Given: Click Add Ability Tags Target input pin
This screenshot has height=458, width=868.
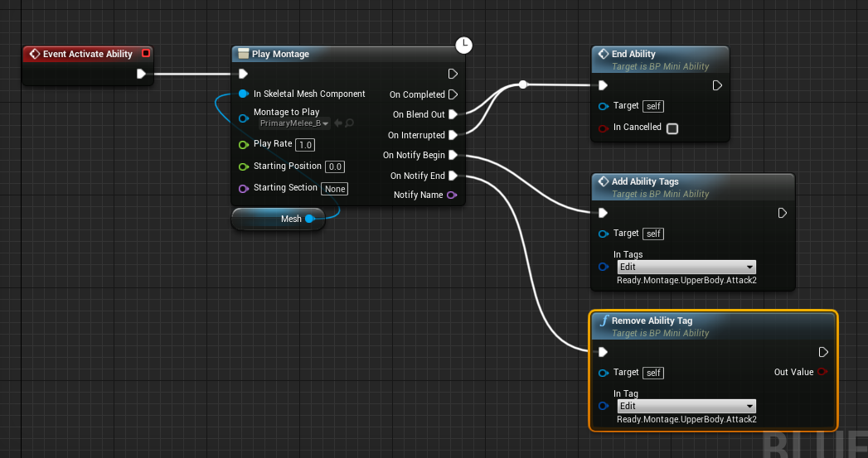Looking at the screenshot, I should pos(604,234).
